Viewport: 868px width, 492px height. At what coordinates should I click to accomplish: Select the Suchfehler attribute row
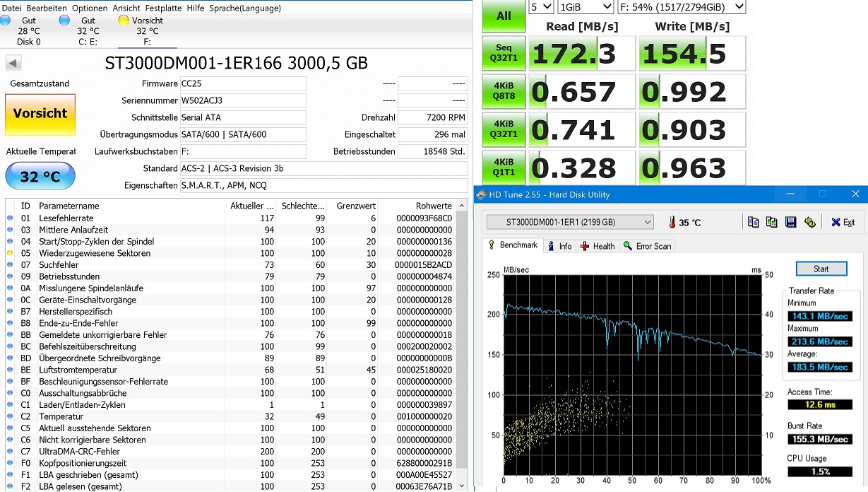tap(230, 265)
